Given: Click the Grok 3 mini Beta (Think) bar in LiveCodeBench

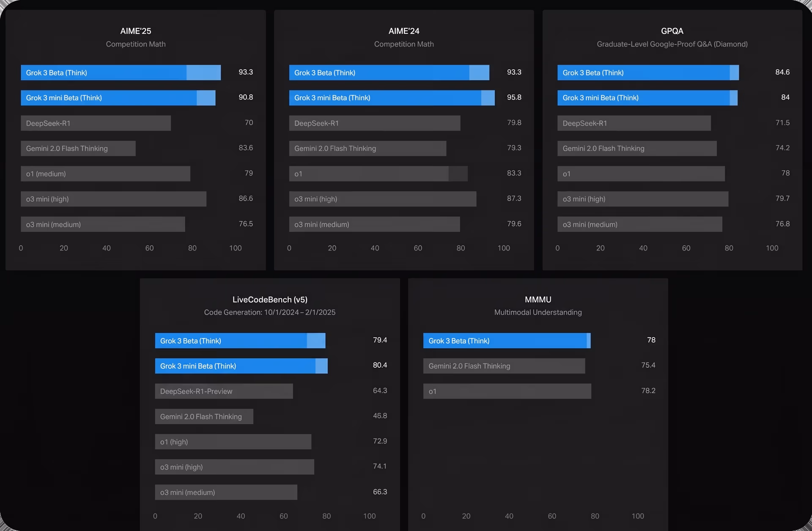Looking at the screenshot, I should tap(241, 366).
